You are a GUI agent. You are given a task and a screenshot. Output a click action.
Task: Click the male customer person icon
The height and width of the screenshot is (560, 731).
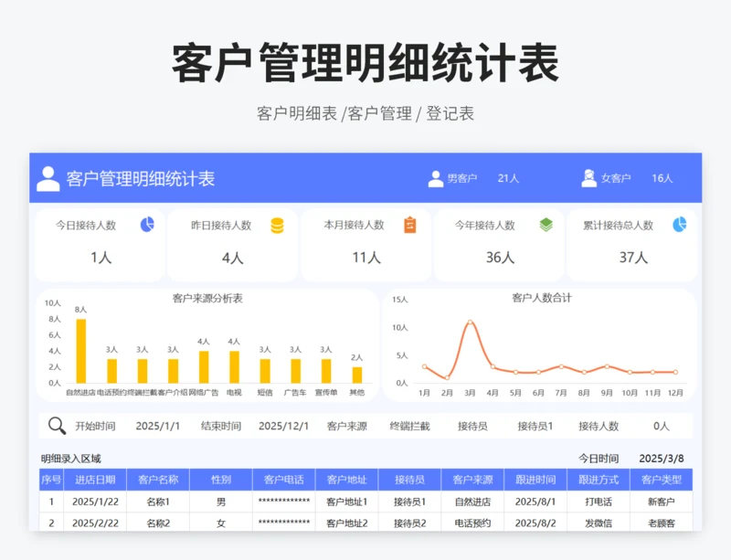pos(436,179)
